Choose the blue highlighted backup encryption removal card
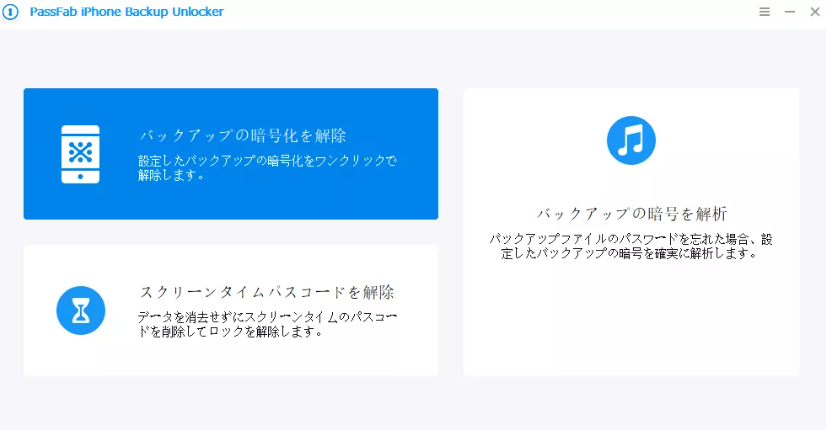The image size is (826, 430). point(230,200)
